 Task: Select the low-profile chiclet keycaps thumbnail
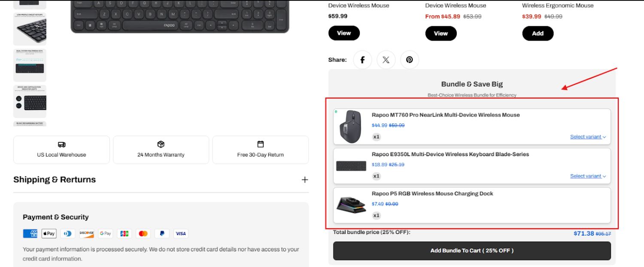[30, 29]
